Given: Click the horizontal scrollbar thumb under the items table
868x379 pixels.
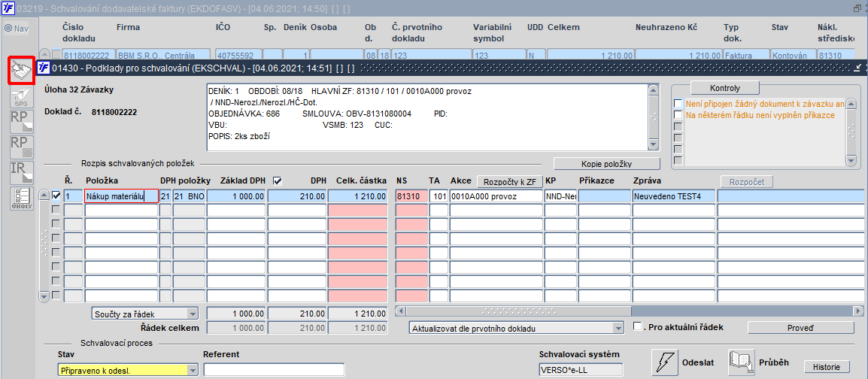Looking at the screenshot, I should click(x=518, y=311).
